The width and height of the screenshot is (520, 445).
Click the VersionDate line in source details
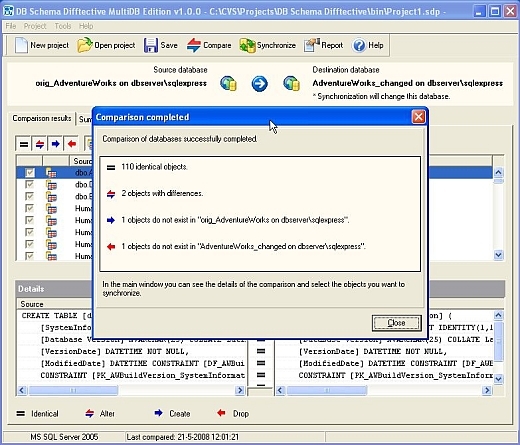[115, 351]
